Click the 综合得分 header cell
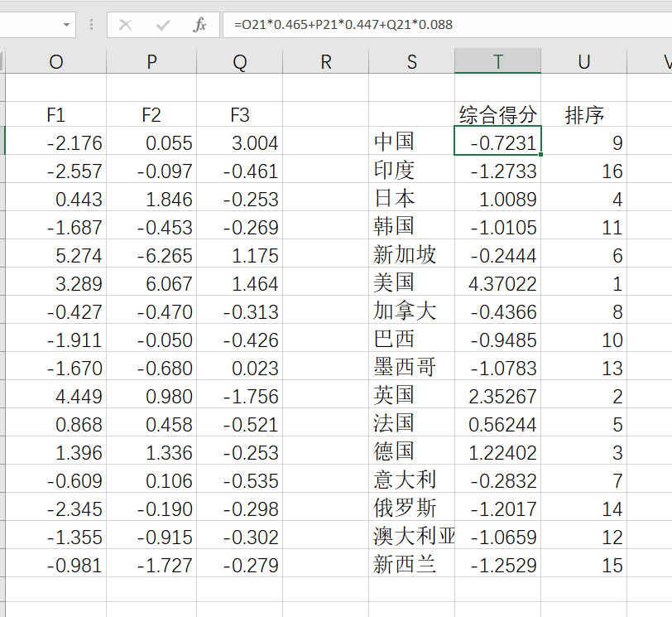 [x=497, y=115]
